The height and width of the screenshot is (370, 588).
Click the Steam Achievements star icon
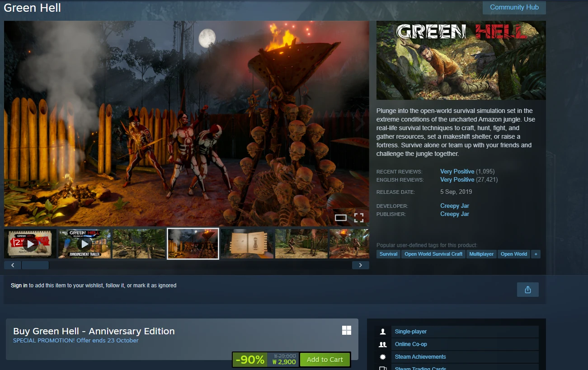pyautogui.click(x=383, y=357)
